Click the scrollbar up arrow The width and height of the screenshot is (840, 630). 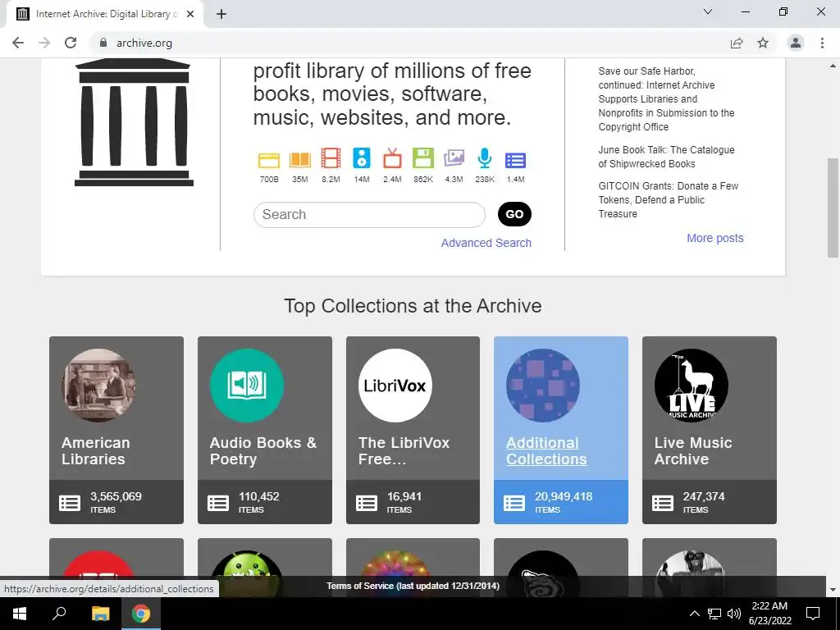(x=833, y=66)
